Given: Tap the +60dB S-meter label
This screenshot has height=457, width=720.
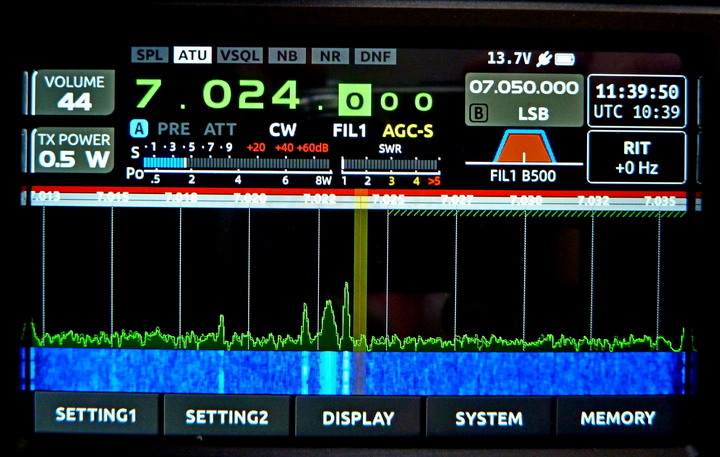Looking at the screenshot, I should [x=312, y=148].
